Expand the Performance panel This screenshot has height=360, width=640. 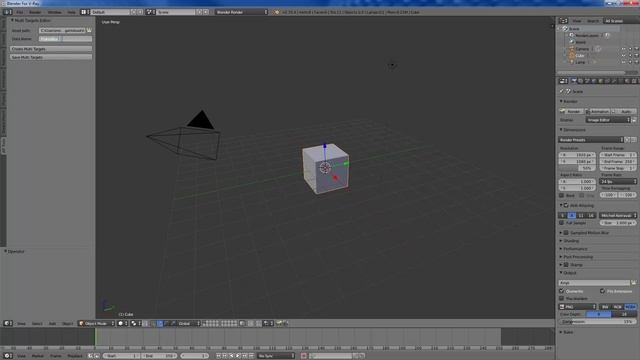click(x=561, y=249)
